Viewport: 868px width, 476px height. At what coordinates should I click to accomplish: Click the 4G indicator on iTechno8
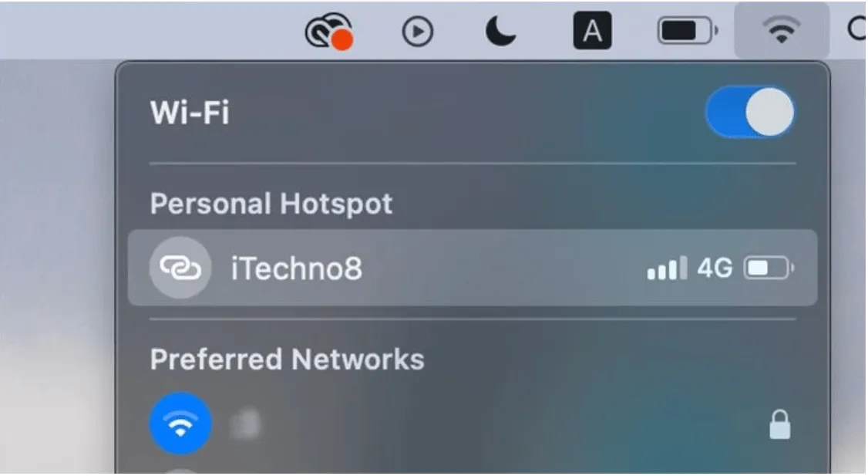click(x=715, y=268)
